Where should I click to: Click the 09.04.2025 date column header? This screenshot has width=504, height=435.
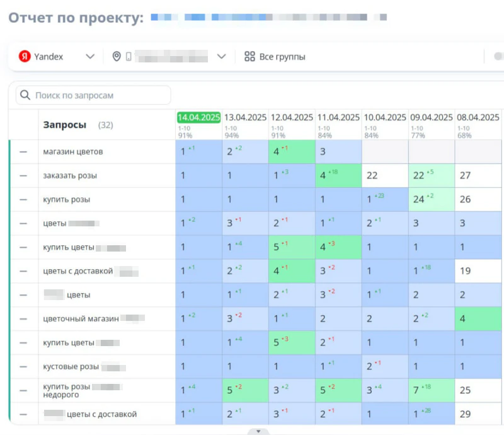432,117
